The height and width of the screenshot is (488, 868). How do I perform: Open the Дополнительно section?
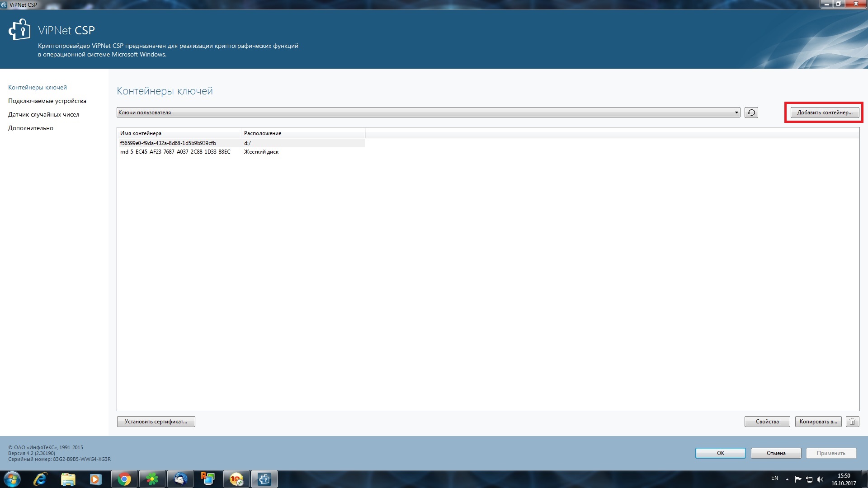pos(31,128)
